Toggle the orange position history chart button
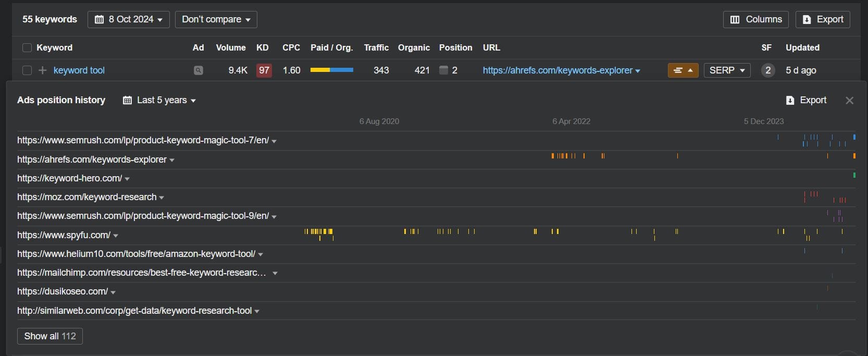The image size is (868, 356). [x=683, y=70]
